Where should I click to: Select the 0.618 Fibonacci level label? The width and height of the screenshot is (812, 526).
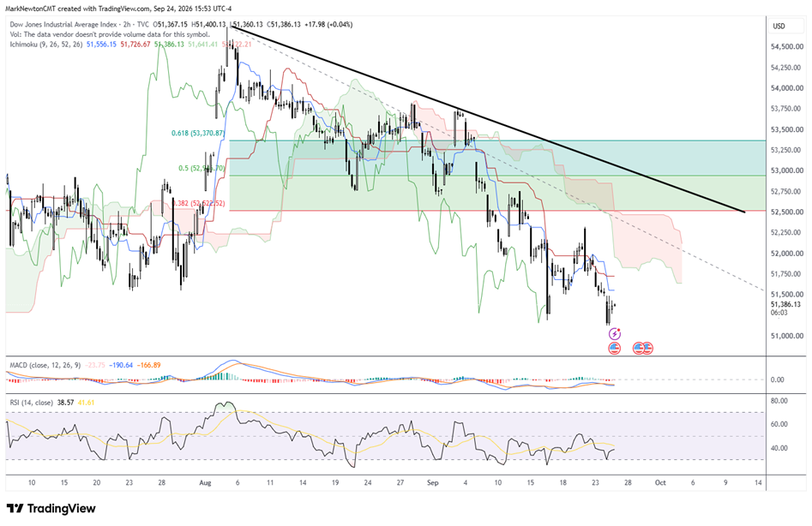pyautogui.click(x=198, y=134)
